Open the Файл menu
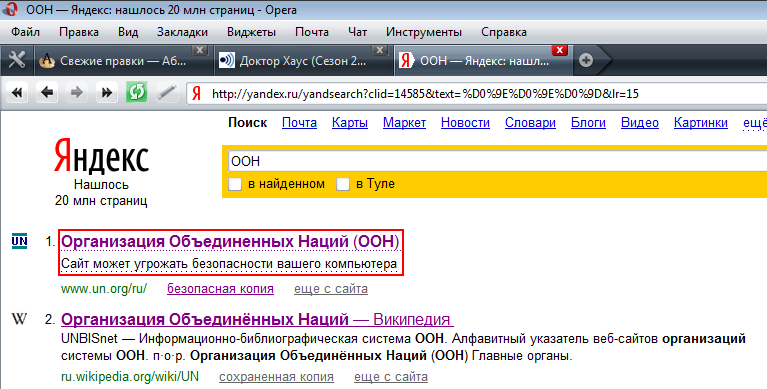 tap(25, 32)
